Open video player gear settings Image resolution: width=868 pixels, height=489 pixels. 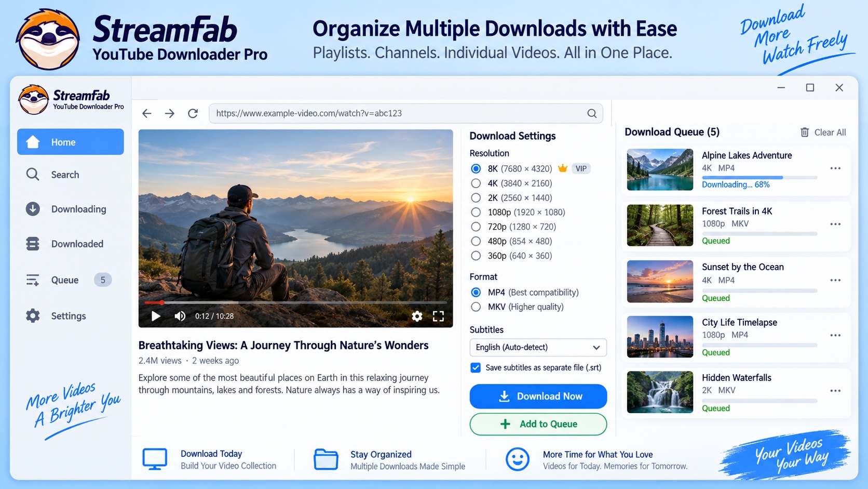[x=417, y=316]
